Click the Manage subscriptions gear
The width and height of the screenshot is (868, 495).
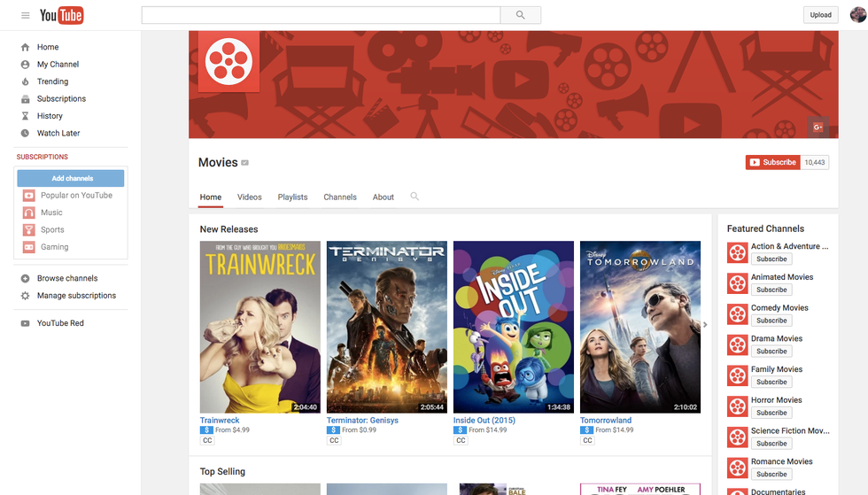coord(25,296)
